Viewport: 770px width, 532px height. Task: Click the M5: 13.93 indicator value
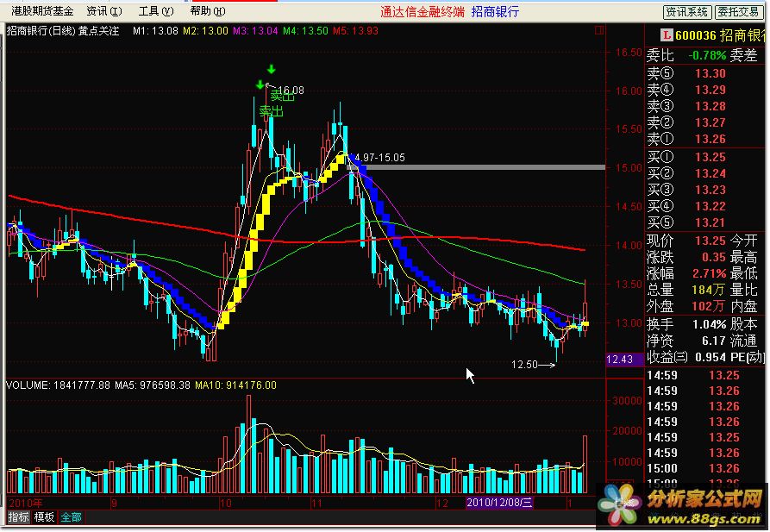point(355,31)
